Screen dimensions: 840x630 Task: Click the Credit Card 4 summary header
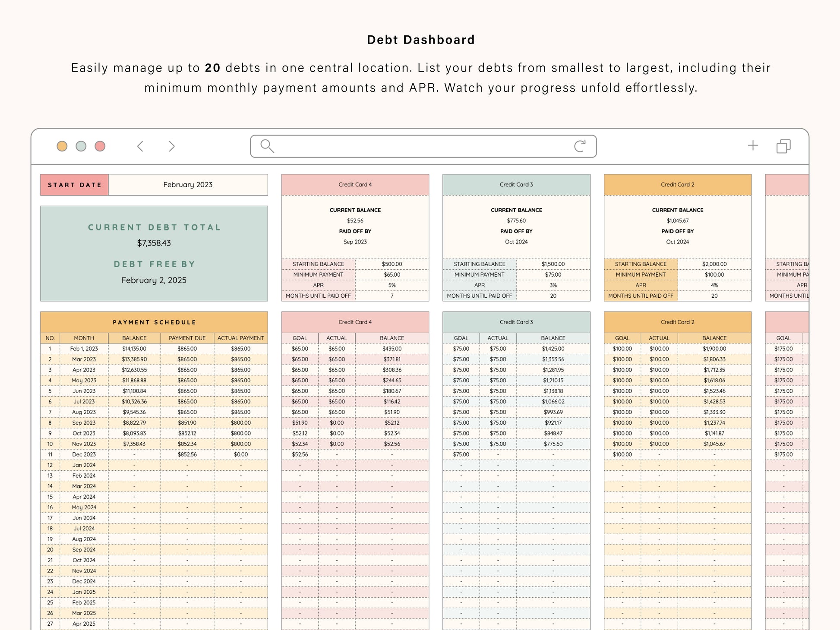tap(355, 185)
